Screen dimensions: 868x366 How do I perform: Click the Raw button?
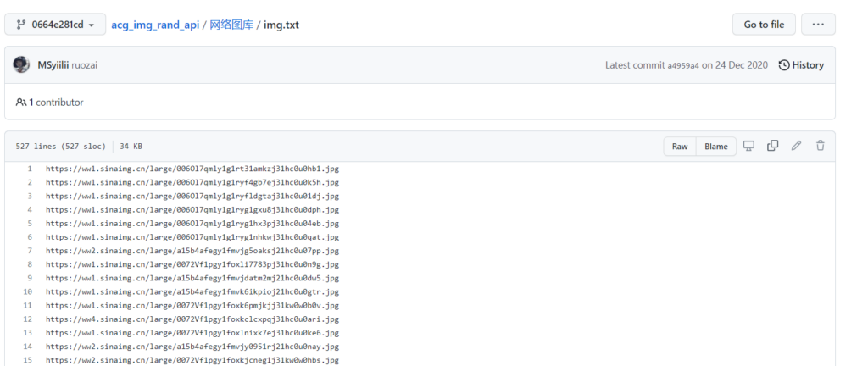pos(680,147)
